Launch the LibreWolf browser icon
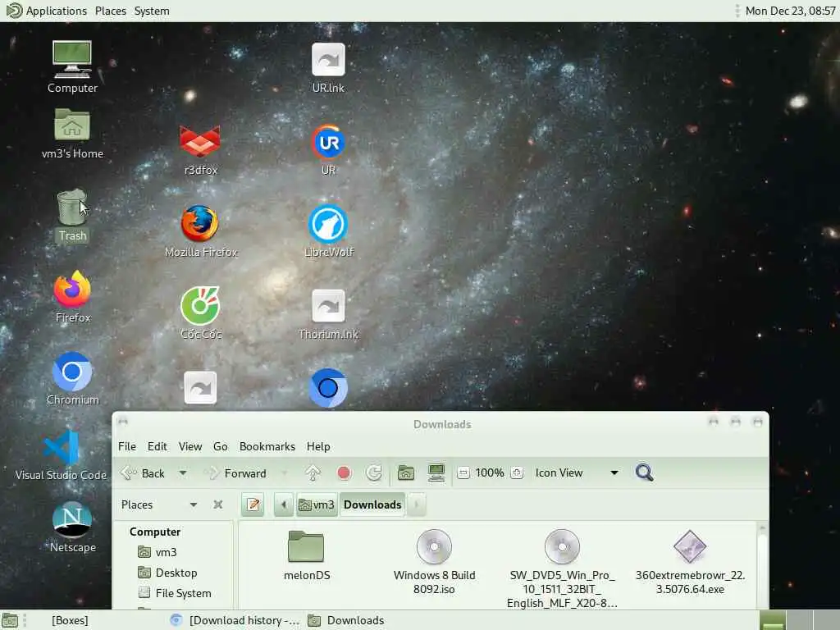The width and height of the screenshot is (840, 630). (328, 231)
